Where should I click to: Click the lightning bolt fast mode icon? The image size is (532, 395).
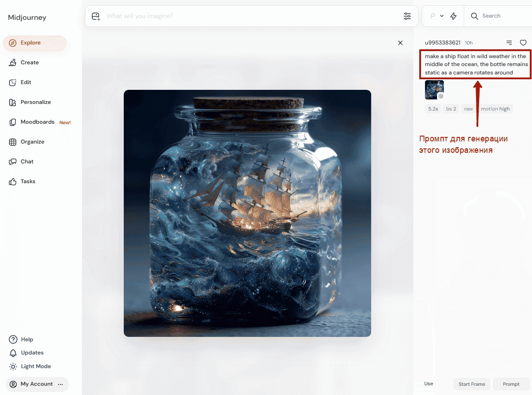pyautogui.click(x=454, y=16)
